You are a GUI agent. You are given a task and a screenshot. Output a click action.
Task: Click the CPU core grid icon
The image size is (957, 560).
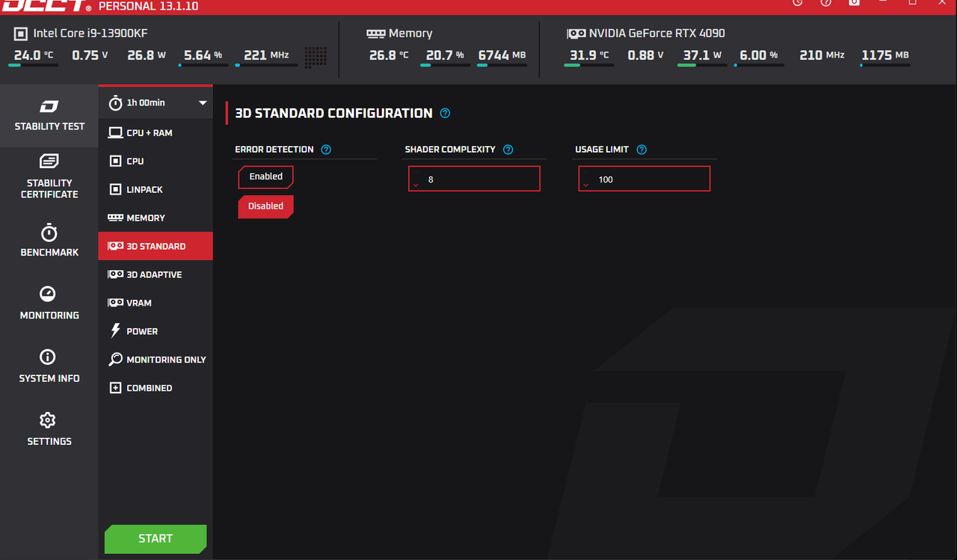[x=316, y=58]
